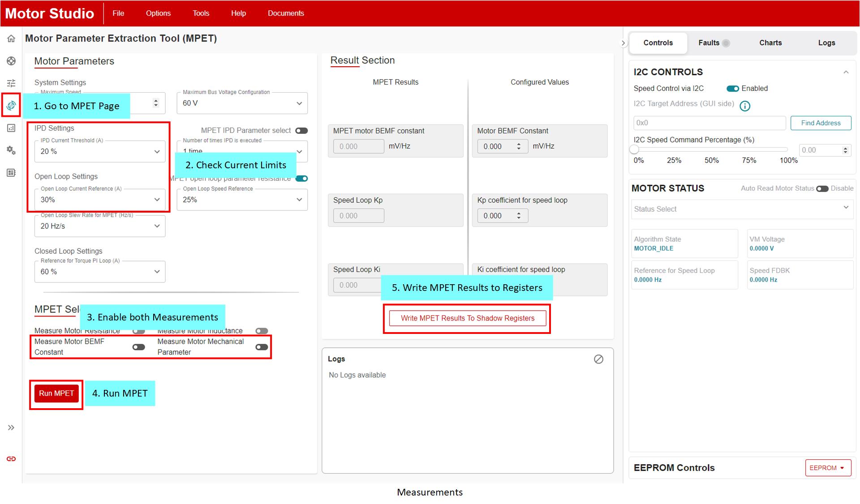Click the chart report icon in the left sidebar

click(11, 128)
